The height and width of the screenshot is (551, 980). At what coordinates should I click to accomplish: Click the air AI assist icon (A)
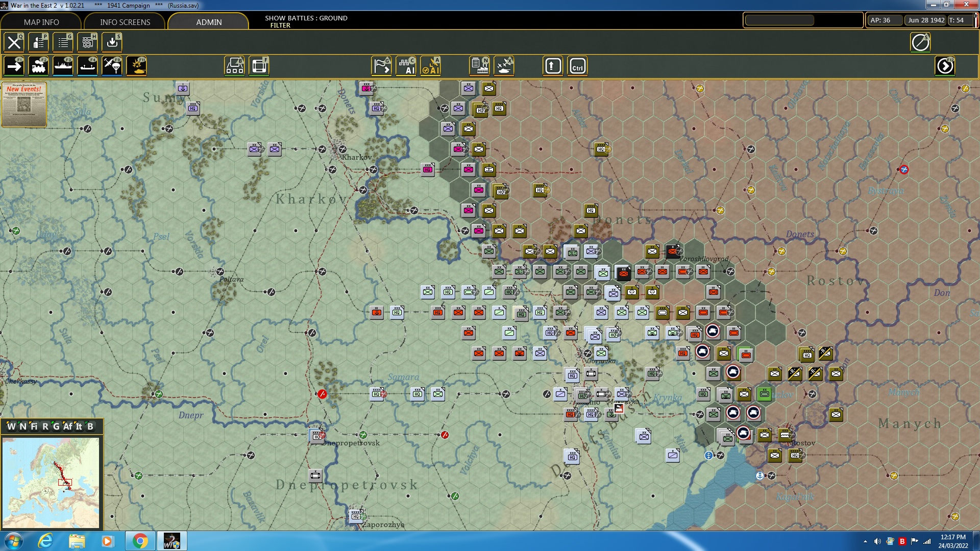coord(431,66)
